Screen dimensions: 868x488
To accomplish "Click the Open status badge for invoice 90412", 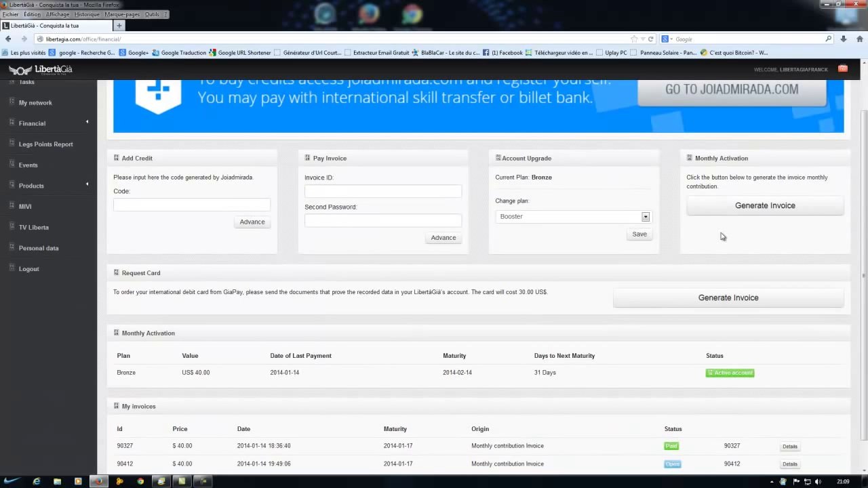I will [673, 464].
